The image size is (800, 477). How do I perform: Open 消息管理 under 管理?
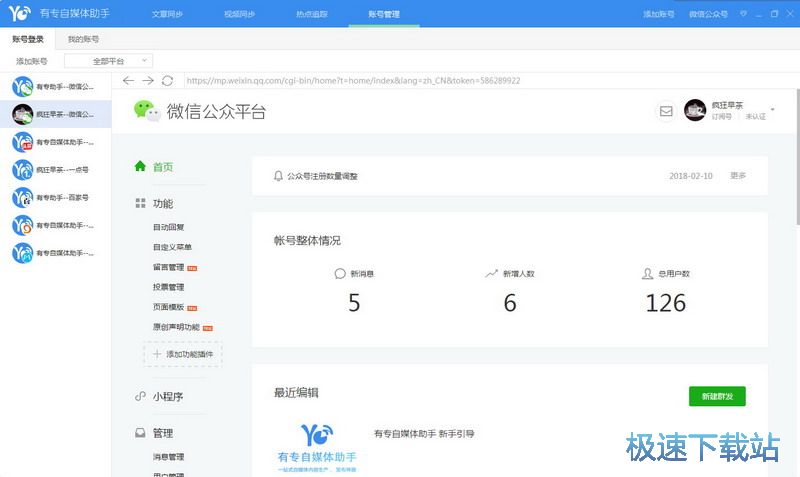pyautogui.click(x=168, y=457)
